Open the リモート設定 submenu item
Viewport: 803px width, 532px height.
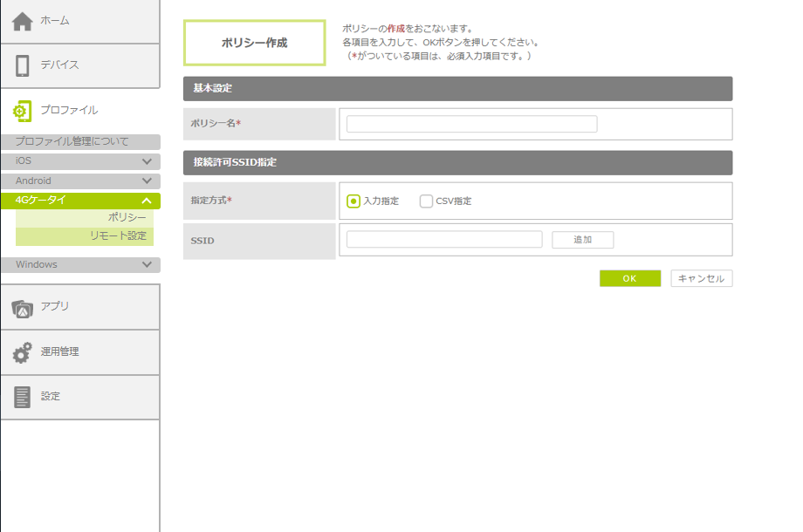click(x=118, y=235)
